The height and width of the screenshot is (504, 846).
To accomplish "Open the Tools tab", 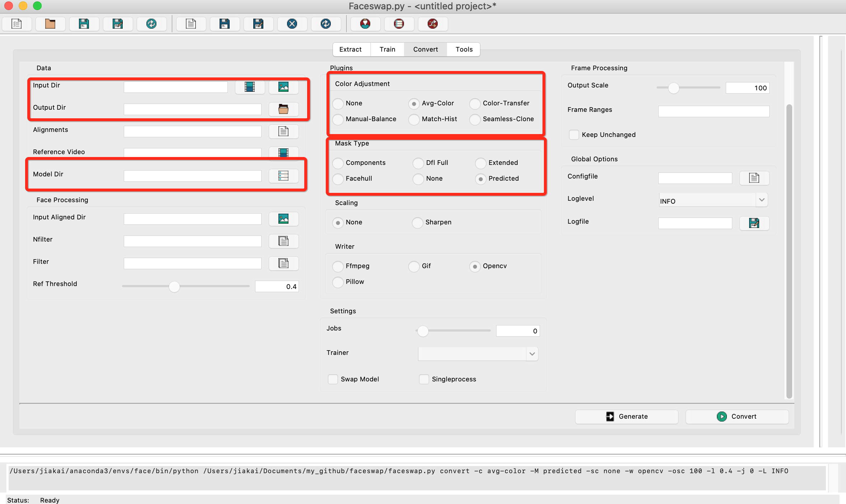I will point(464,49).
